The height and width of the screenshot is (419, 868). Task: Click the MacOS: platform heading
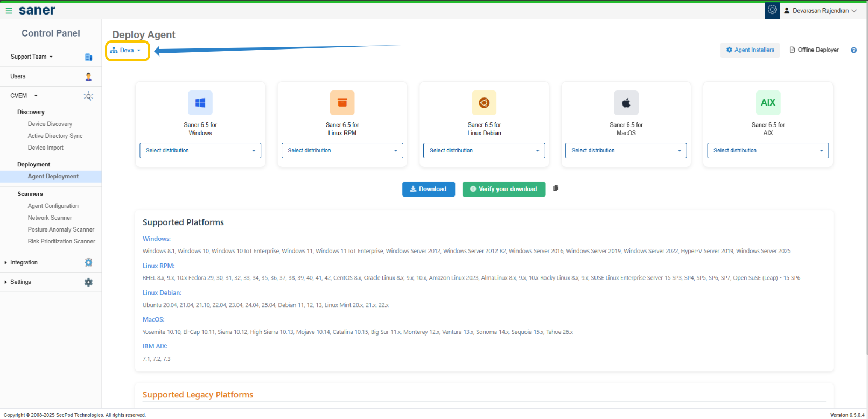point(153,320)
